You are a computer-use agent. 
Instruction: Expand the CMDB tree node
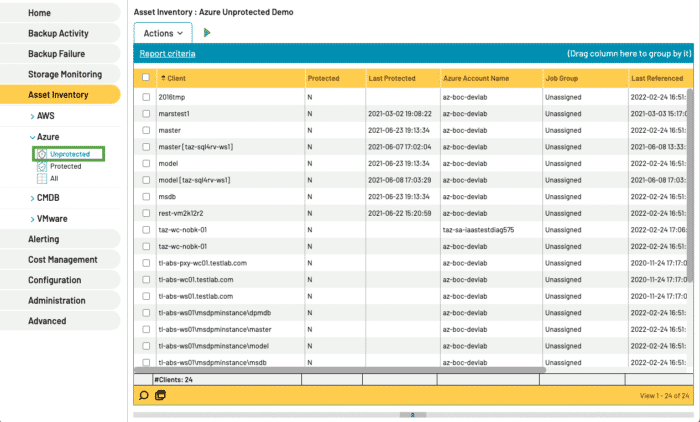(x=32, y=198)
